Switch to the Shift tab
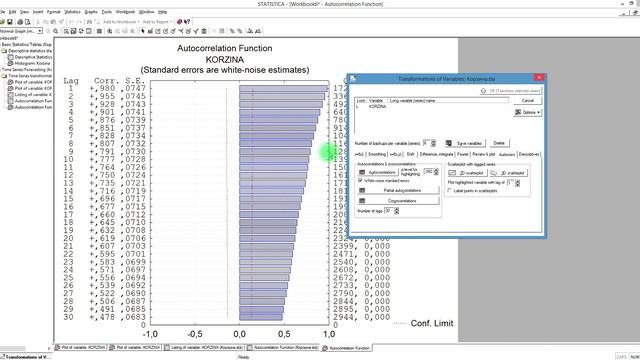 pos(411,154)
